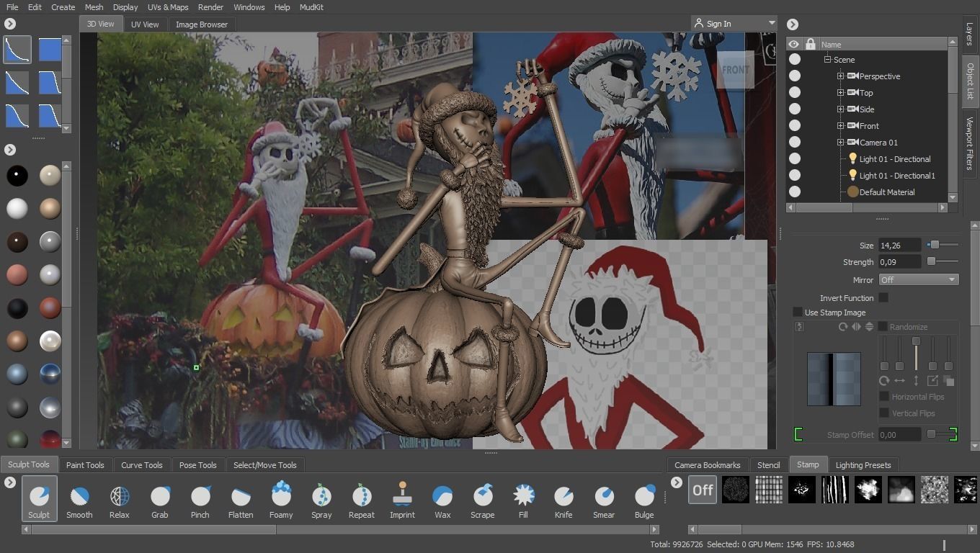Pick the glossy black material sphere
Screen dimensions: 980x553
(x=17, y=175)
